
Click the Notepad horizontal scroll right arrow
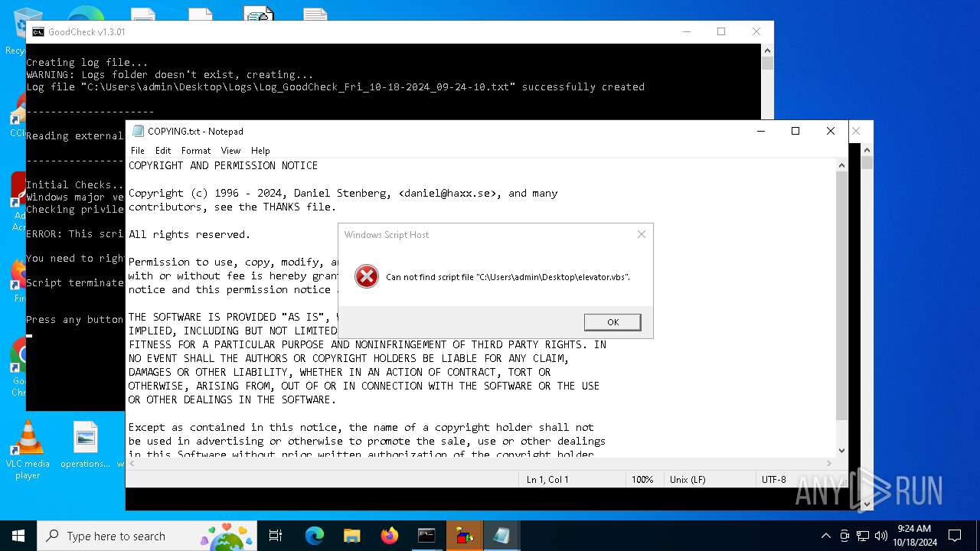pyautogui.click(x=830, y=463)
